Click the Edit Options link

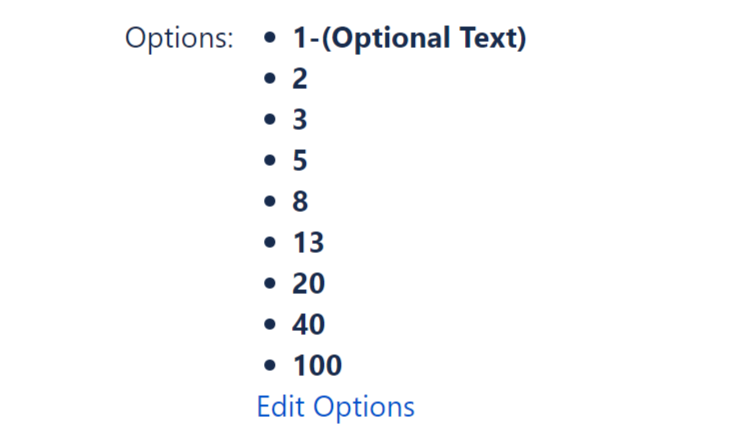click(335, 407)
